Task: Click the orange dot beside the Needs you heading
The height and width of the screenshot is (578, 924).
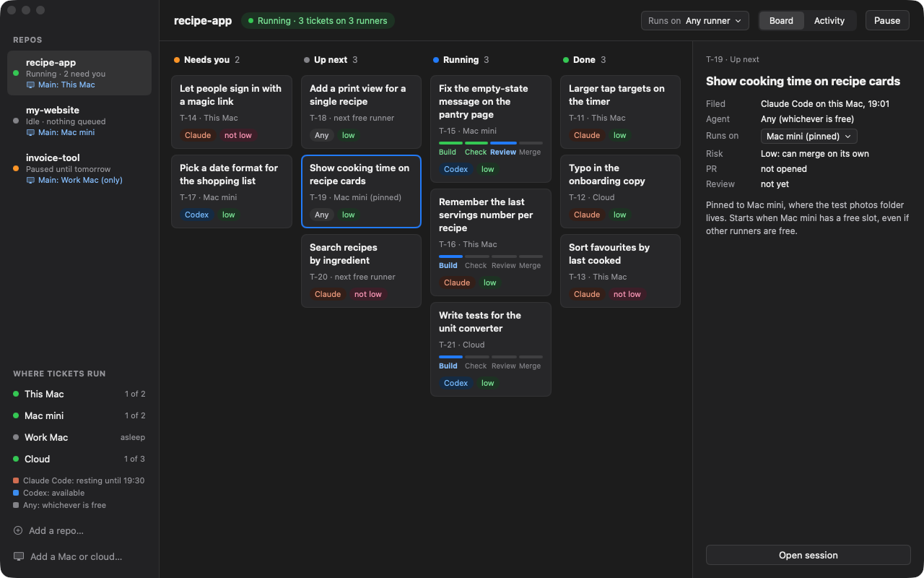Action: click(x=177, y=60)
